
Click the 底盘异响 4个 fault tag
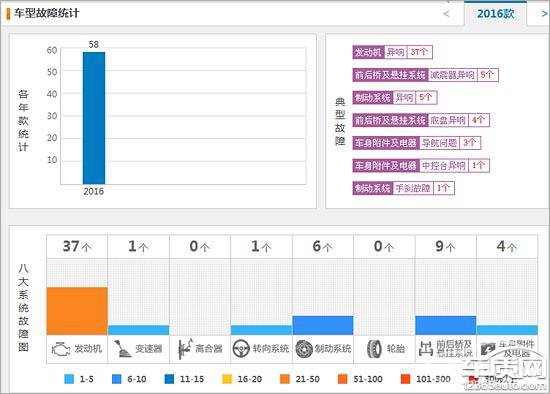click(421, 120)
